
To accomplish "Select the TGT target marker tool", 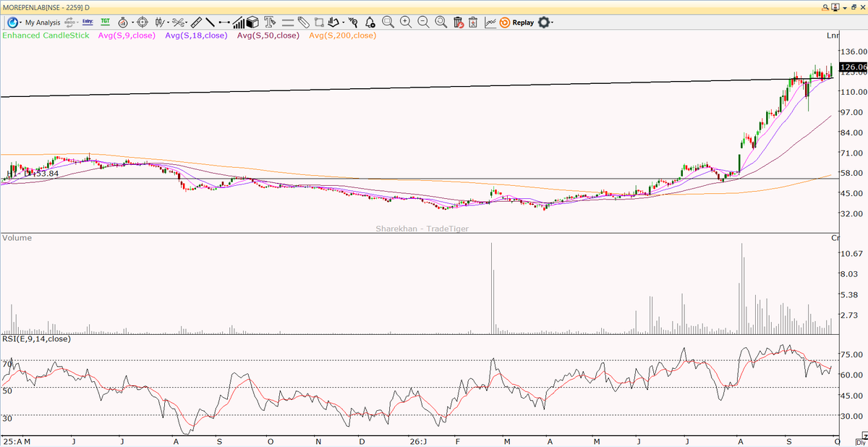I will [x=106, y=22].
